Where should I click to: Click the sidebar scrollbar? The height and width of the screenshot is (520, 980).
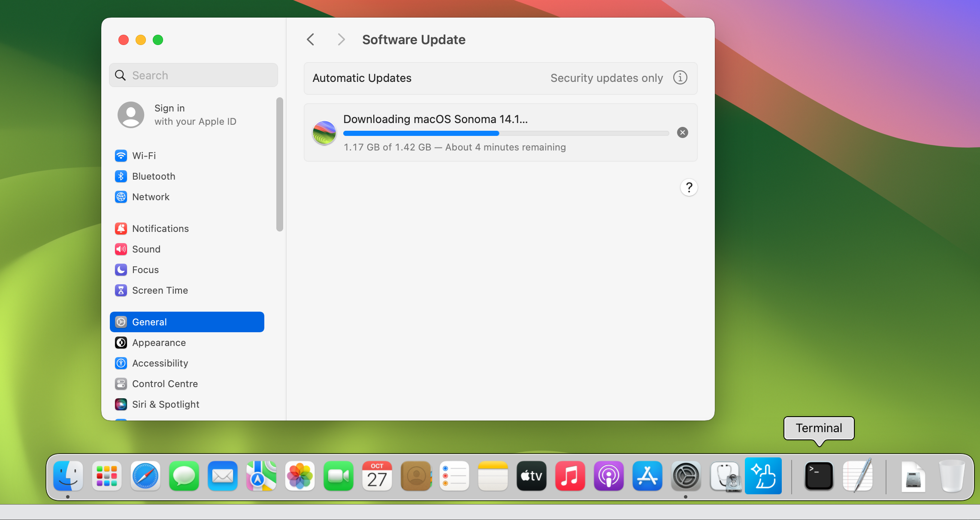280,165
